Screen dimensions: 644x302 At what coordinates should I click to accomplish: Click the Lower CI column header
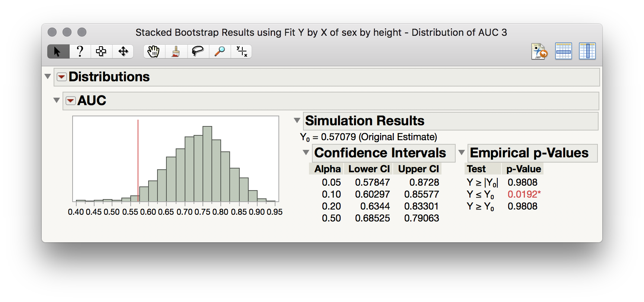369,169
